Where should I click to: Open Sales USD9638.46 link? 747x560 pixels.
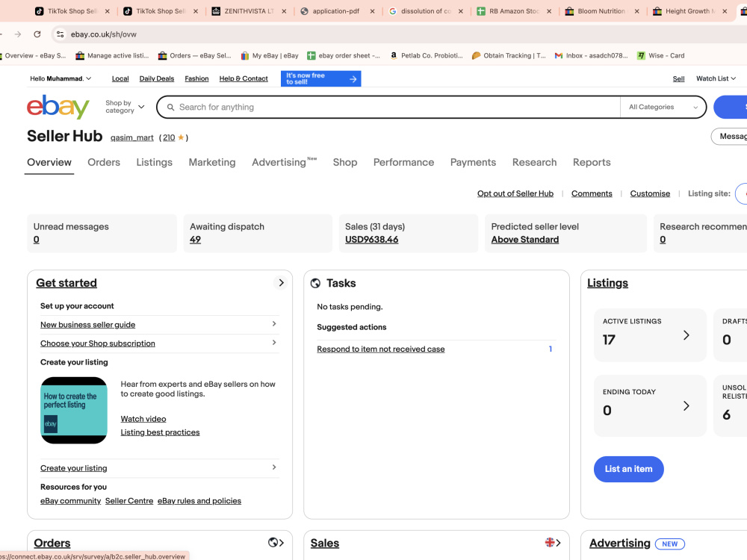[371, 240]
